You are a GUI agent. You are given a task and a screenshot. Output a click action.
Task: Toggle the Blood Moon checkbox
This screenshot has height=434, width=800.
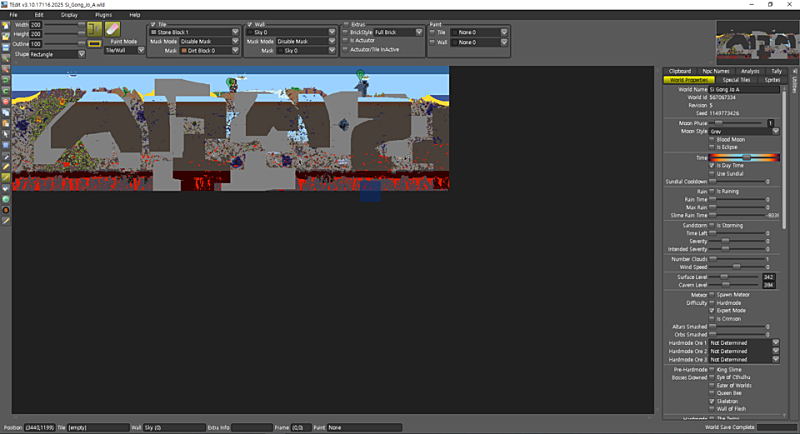[712, 139]
